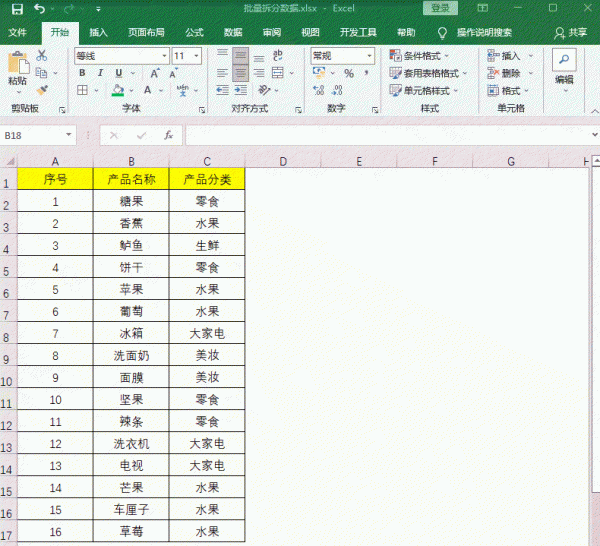Switch to the Data tab

coord(233,33)
